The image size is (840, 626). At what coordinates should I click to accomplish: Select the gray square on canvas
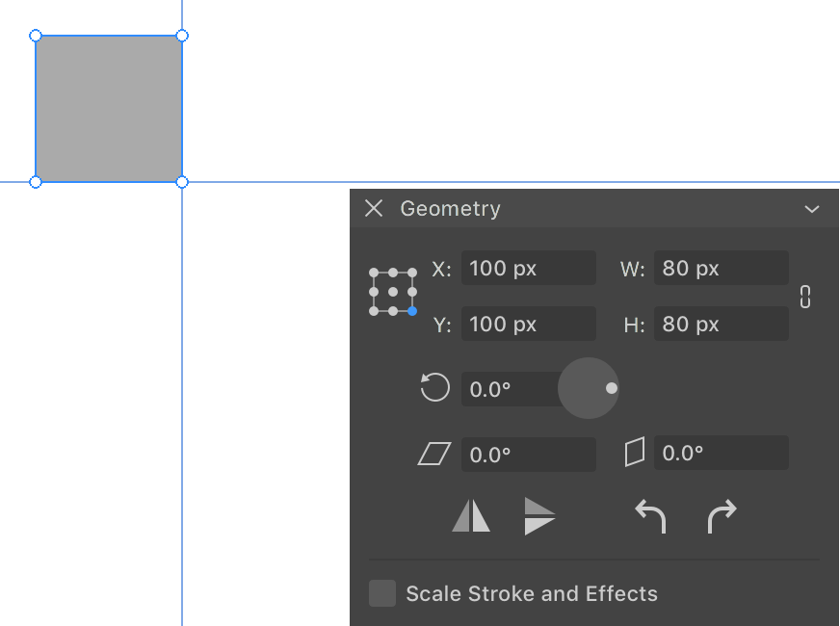point(109,109)
